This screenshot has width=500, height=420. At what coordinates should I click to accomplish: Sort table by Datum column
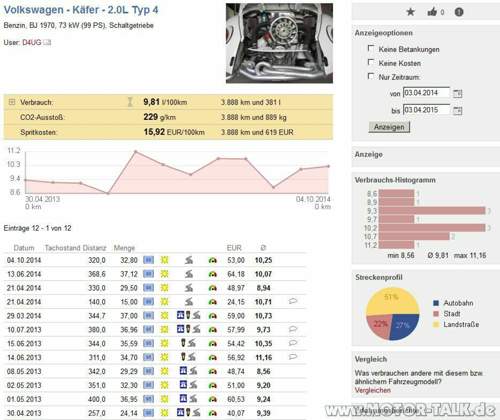point(24,248)
